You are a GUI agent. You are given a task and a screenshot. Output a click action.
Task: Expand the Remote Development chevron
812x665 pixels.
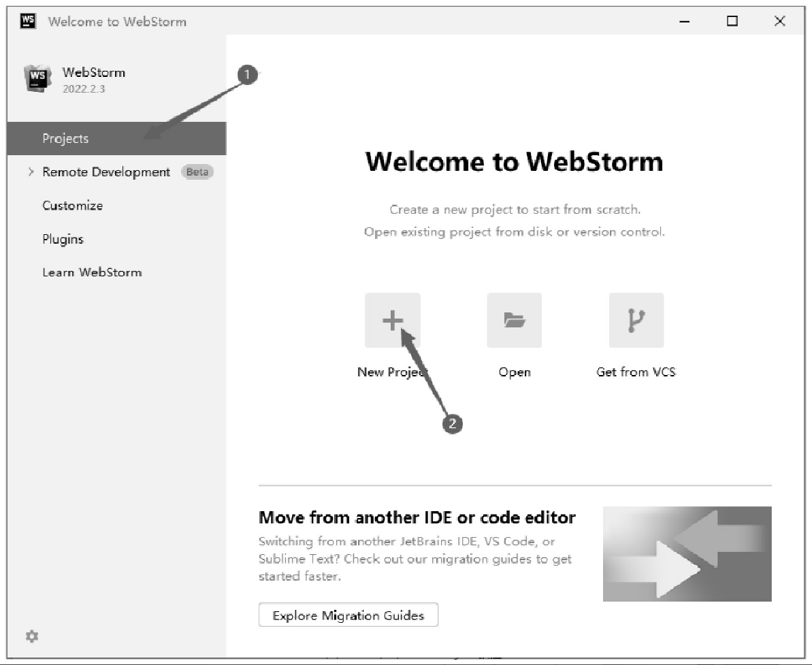coord(31,172)
